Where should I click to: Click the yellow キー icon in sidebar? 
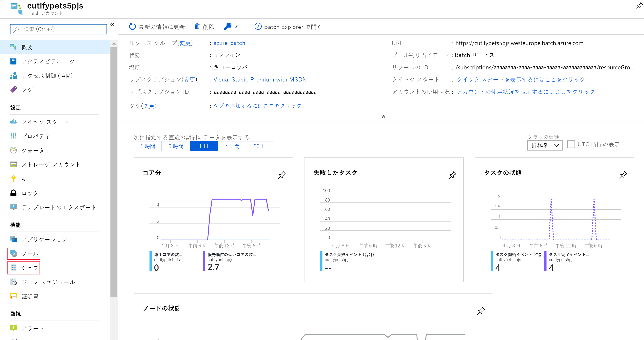coord(13,179)
